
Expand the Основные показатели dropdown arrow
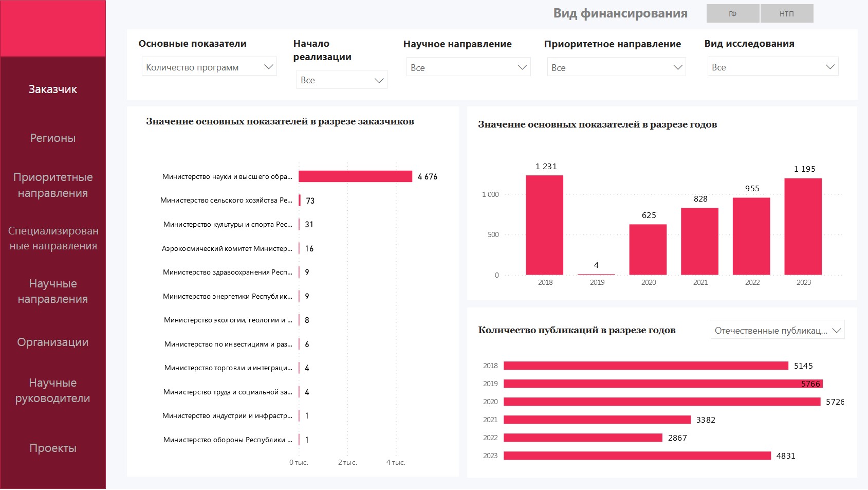click(268, 67)
